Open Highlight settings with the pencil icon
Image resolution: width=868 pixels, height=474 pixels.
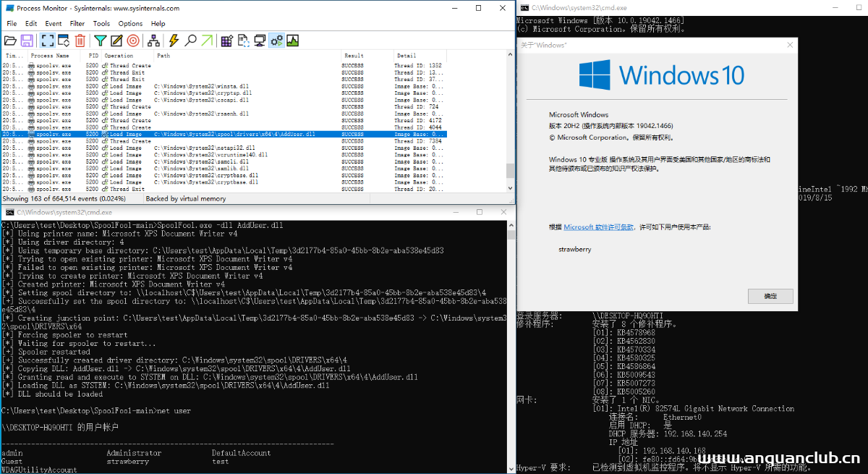pos(116,41)
